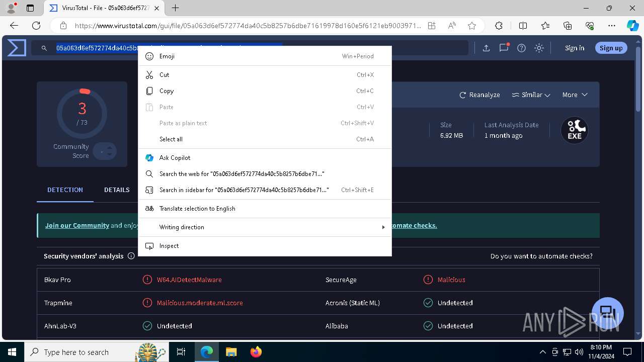Click the EXE file type icon
This screenshot has height=362, width=644.
(x=575, y=130)
